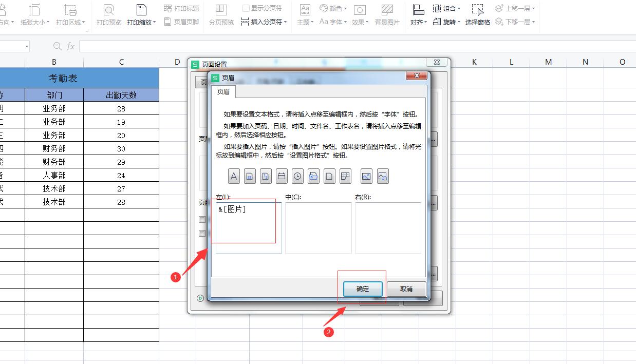Insert total page count icon

click(266, 176)
